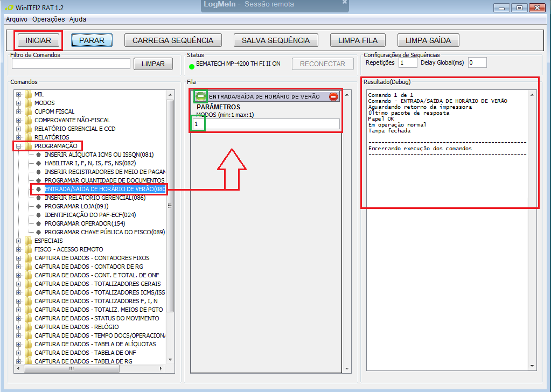The height and width of the screenshot is (392, 551).
Task: Expand the FISCO - ACESSO REMOTO node
Action: (x=19, y=249)
